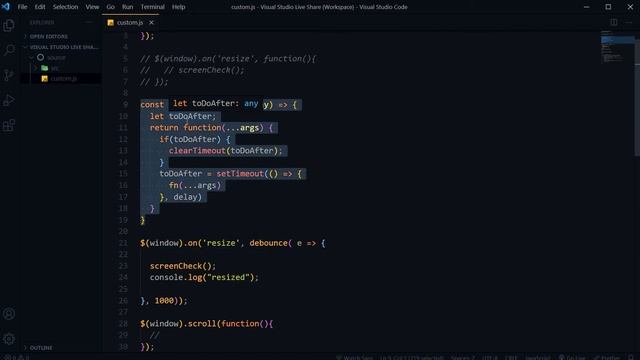Open Explorer panel's more actions ellipsis

tap(89, 22)
